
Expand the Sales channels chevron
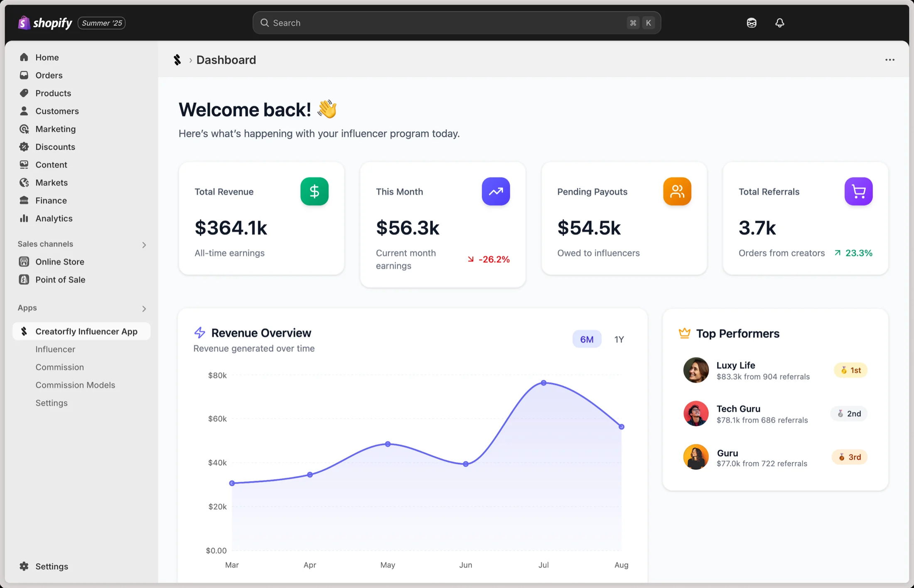[x=144, y=245]
